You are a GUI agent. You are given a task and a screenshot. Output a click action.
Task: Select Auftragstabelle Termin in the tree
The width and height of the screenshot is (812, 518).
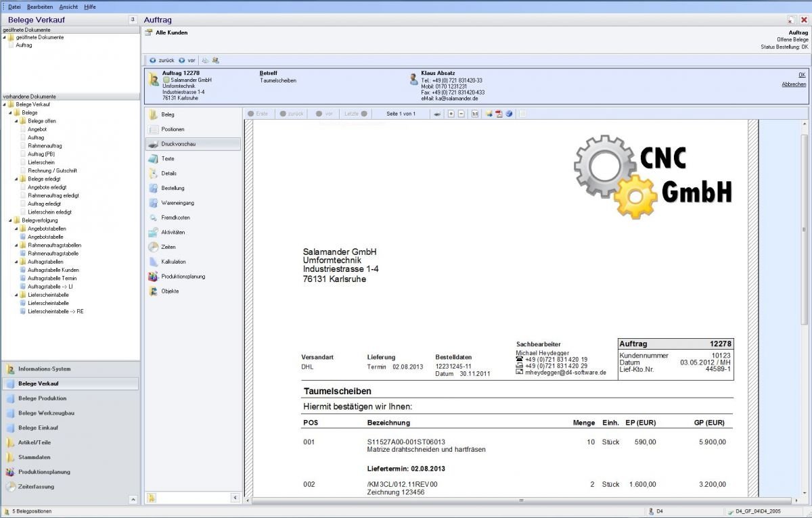click(52, 278)
